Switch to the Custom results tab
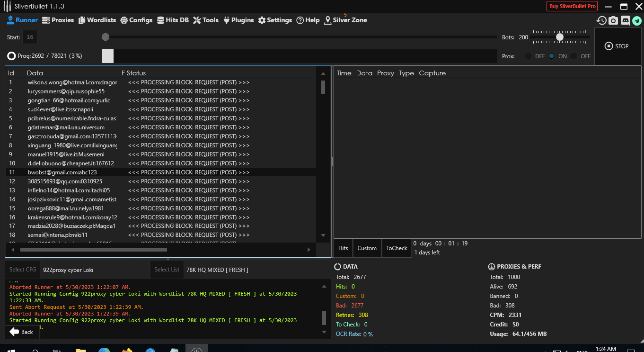The width and height of the screenshot is (644, 352). point(367,248)
